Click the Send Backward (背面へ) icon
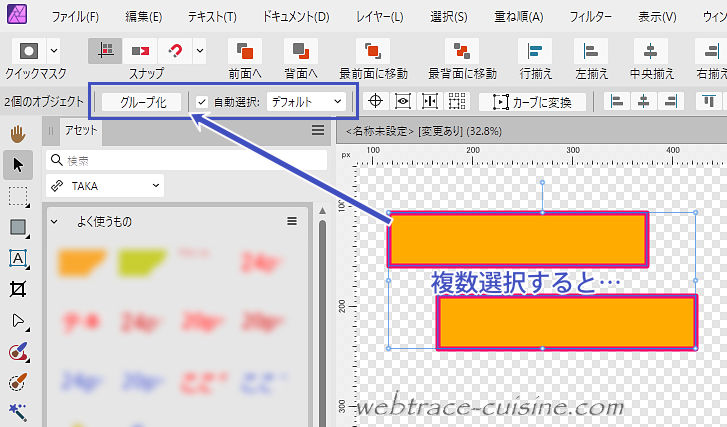 click(299, 51)
